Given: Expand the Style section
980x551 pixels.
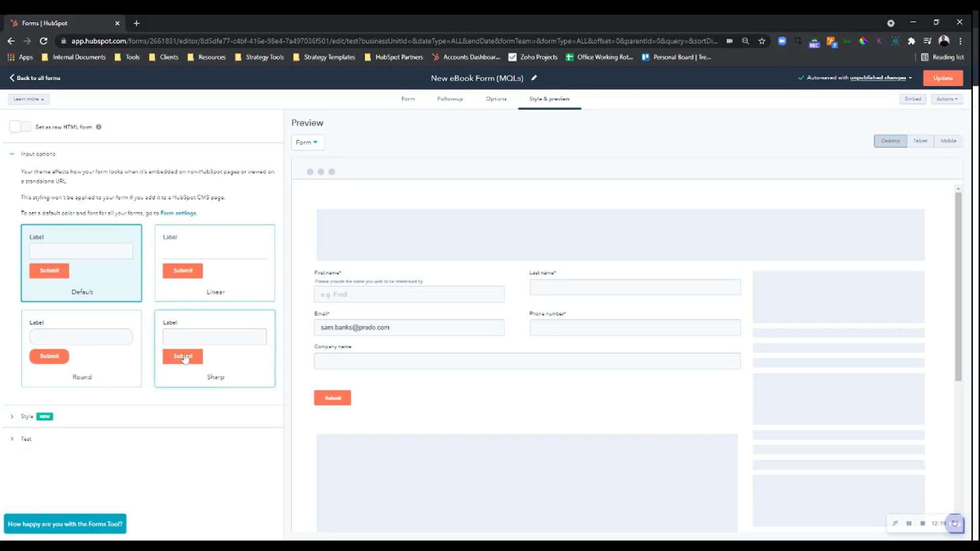Looking at the screenshot, I should tap(12, 416).
